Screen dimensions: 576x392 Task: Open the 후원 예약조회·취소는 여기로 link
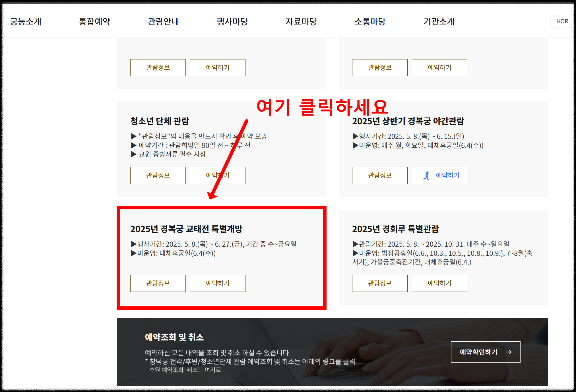(x=185, y=370)
